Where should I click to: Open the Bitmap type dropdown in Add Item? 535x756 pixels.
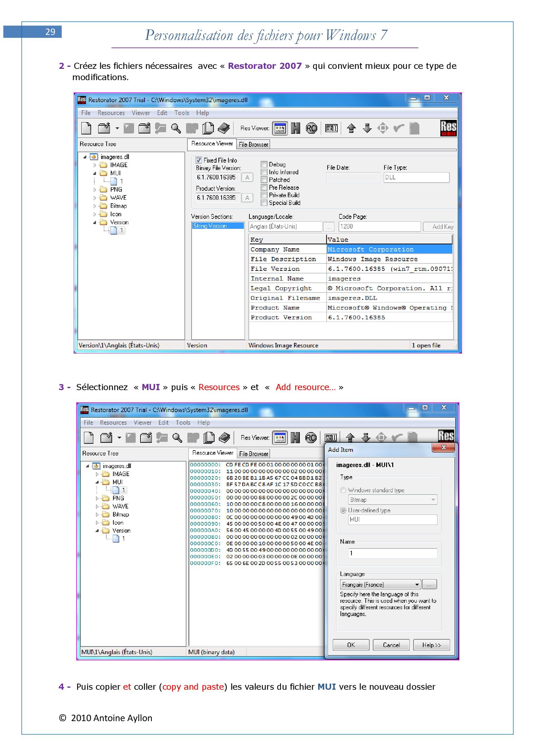[x=393, y=500]
